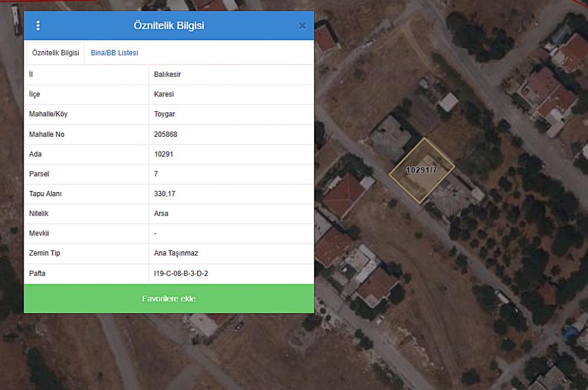This screenshot has width=588, height=390.
Task: Switch to the Öznitelik Bilgisi tab
Action: [55, 53]
